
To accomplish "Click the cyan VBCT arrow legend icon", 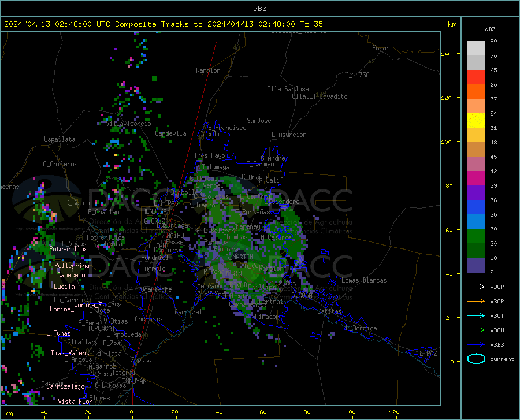I will (x=476, y=315).
